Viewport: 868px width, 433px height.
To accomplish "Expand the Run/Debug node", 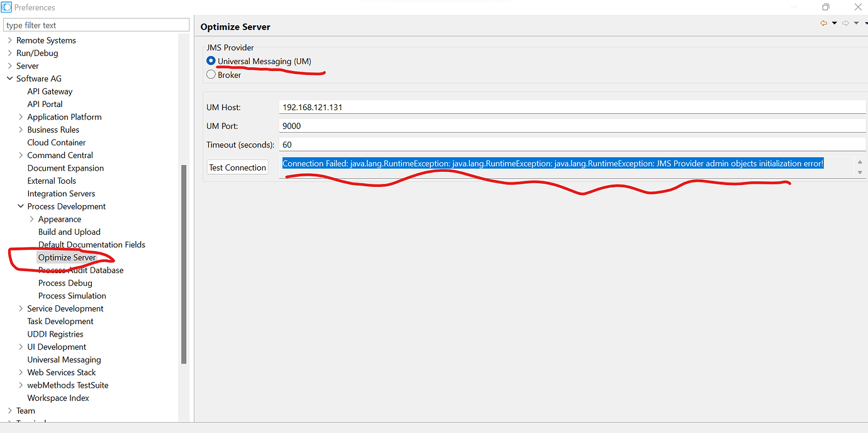I will click(9, 53).
